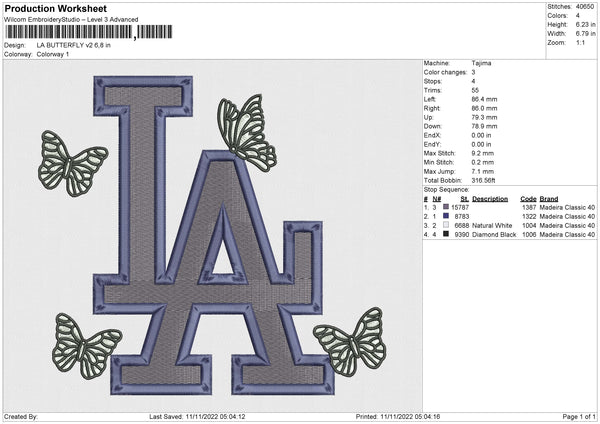Image resolution: width=600 pixels, height=424 pixels.
Task: Click thread code 1387
Action: coord(529,207)
